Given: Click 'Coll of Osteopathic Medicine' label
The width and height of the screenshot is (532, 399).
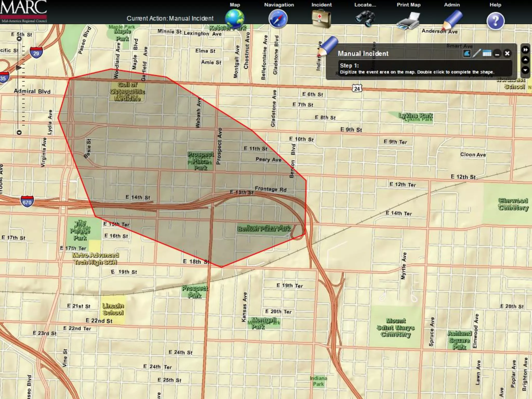Looking at the screenshot, I should tap(127, 91).
